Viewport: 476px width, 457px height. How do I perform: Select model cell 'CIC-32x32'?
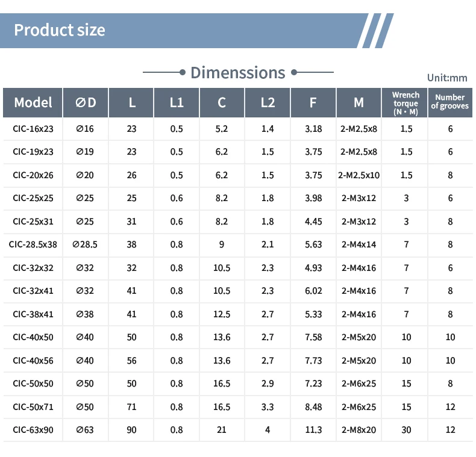33,268
